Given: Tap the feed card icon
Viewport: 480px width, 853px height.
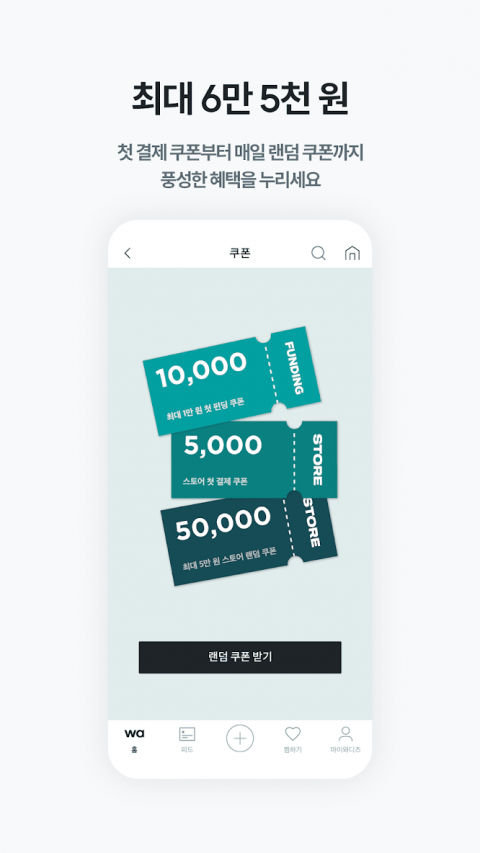Looking at the screenshot, I should (187, 734).
